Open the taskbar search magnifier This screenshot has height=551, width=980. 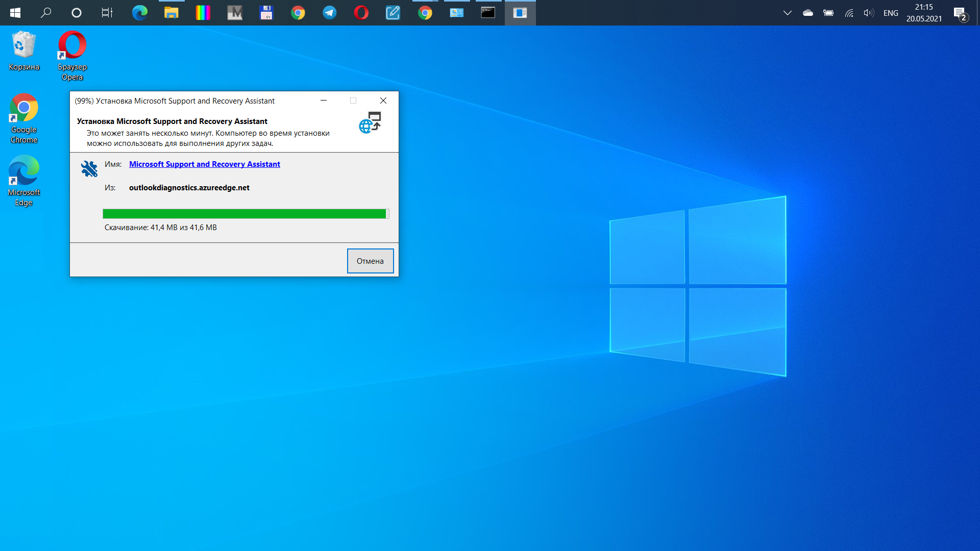46,13
